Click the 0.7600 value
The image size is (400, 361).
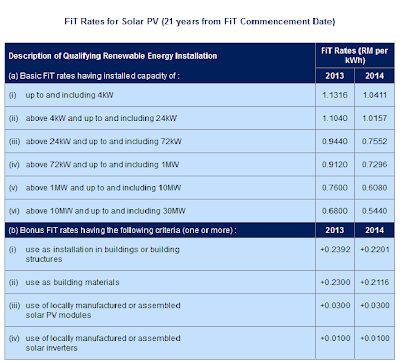335,188
